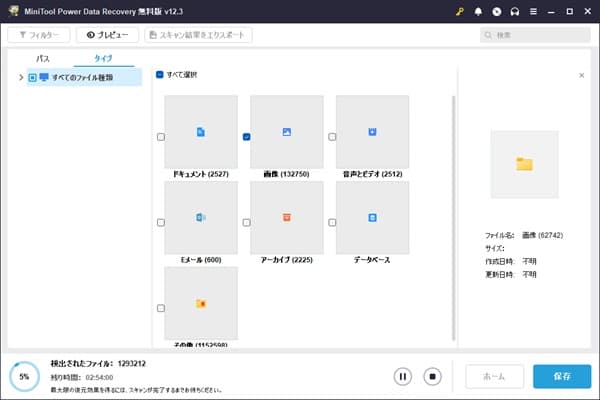The width and height of the screenshot is (600, 400).
Task: Expand the すべてのファイル種類 tree node
Action: click(21, 77)
